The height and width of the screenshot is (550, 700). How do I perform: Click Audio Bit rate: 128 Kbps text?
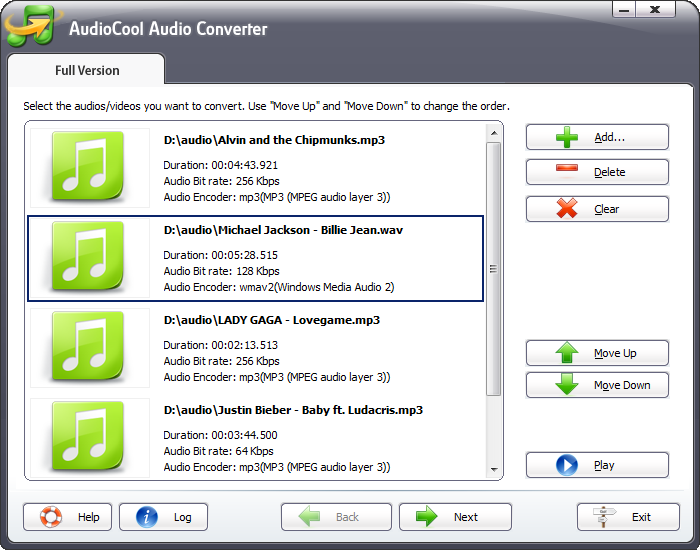pos(221,271)
